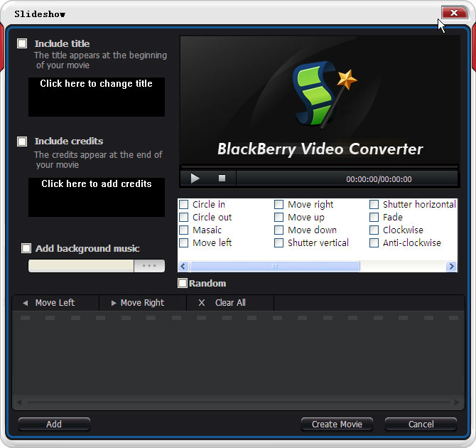Click the Move Right text label
Image resolution: width=476 pixels, height=448 pixels.
point(142,303)
